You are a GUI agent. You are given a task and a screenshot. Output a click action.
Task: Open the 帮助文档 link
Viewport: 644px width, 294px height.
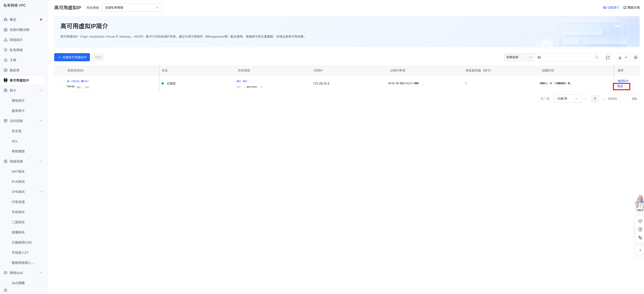pos(633,7)
